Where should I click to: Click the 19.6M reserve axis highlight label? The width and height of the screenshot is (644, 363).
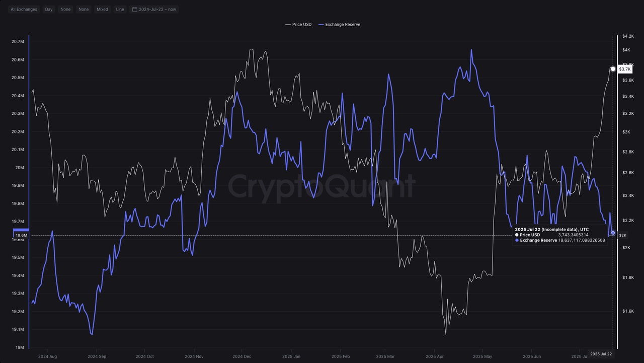[x=22, y=235]
